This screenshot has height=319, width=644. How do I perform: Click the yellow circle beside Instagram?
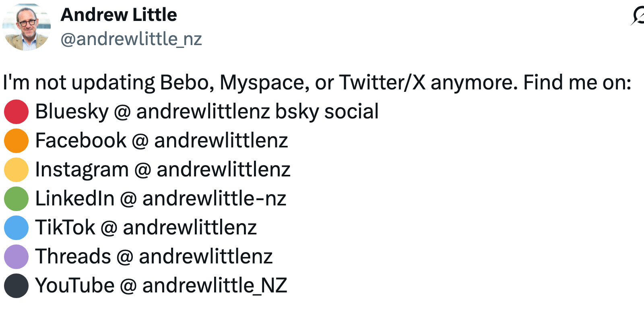click(x=16, y=170)
